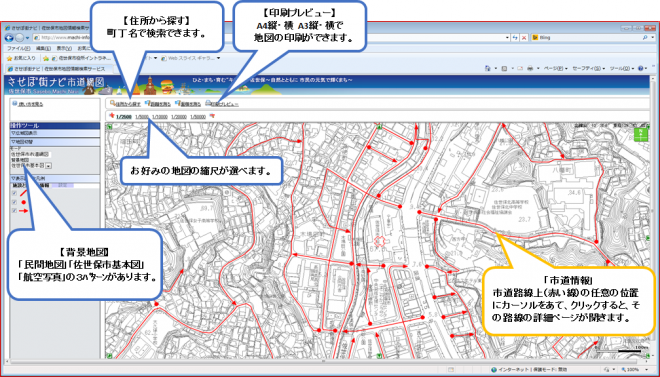This screenshot has height=377, width=660.
Task: Click the green pan arrow at map bottom-left
Action: pyautogui.click(x=109, y=356)
